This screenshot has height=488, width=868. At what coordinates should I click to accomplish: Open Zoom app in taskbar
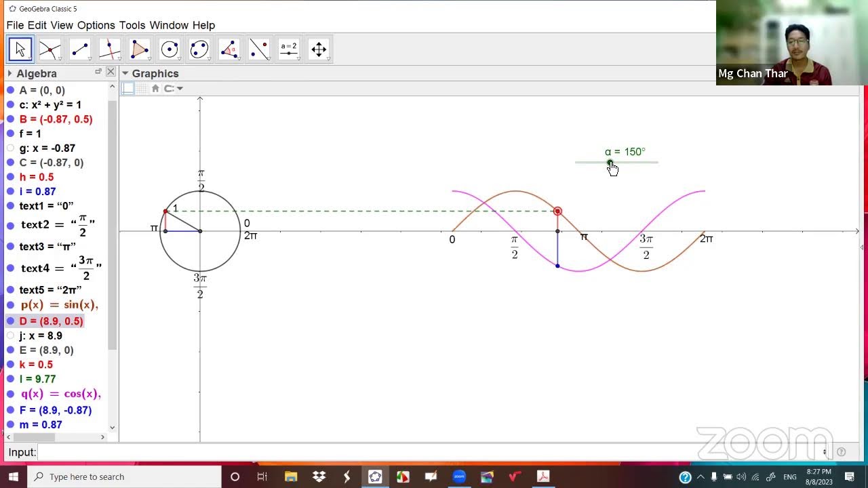[x=459, y=476]
